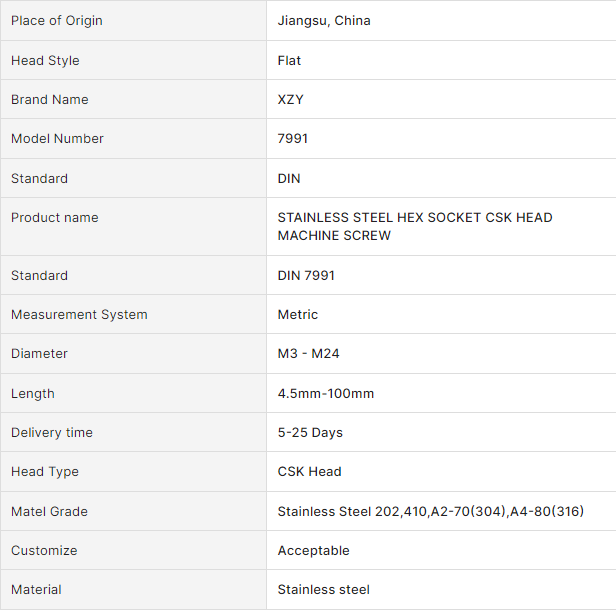This screenshot has width=616, height=610.
Task: Click the "Delivery time" label
Action: pos(52,432)
